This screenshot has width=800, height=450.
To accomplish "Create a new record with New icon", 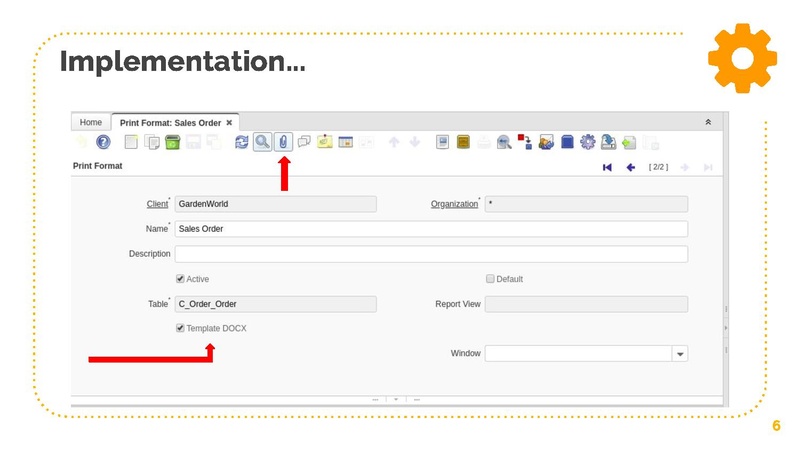I will (131, 142).
